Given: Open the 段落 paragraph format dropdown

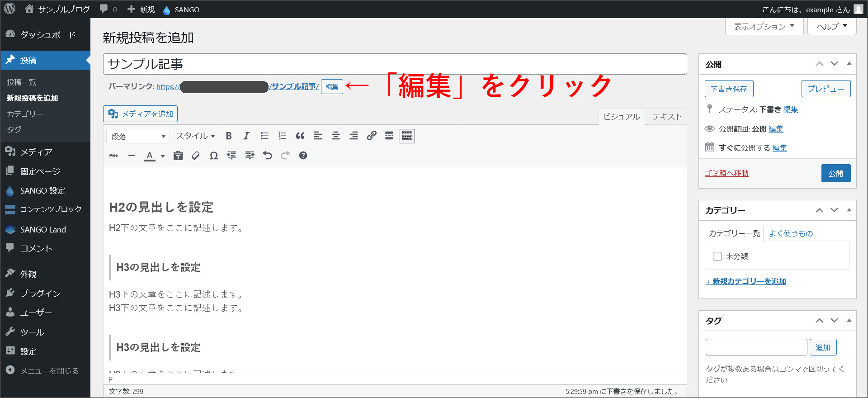Looking at the screenshot, I should (x=138, y=136).
